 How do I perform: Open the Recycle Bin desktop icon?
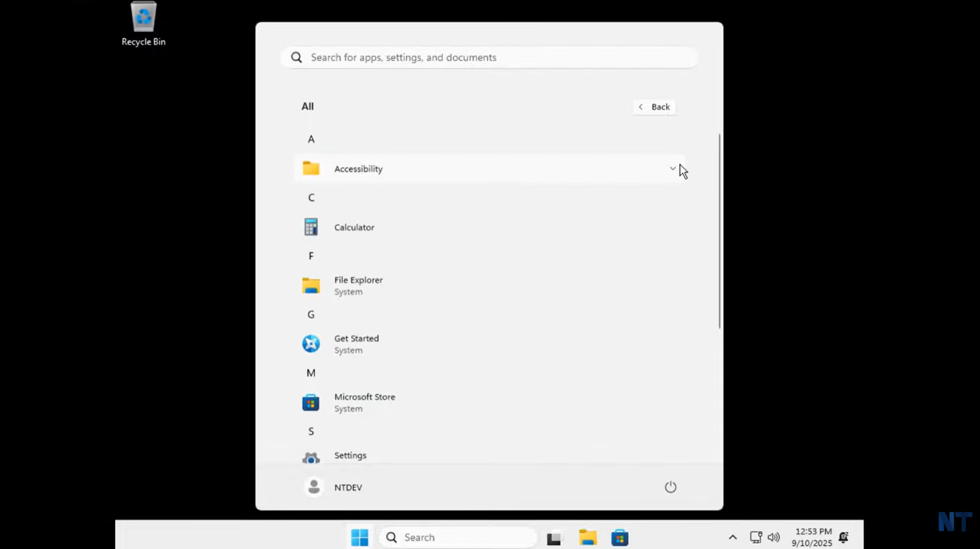tap(143, 24)
